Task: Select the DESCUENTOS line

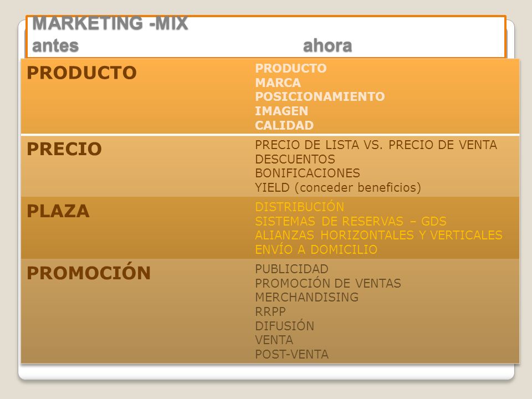Action: 295,159
